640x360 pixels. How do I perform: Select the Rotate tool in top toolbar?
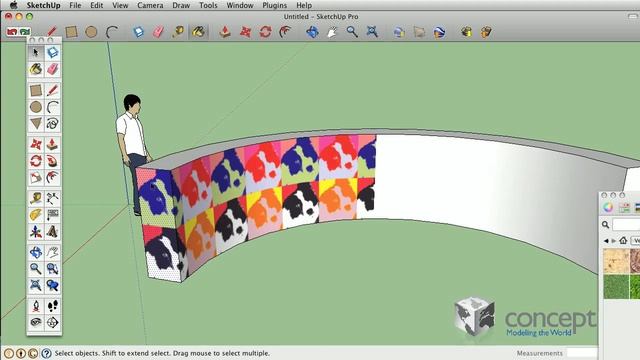[x=265, y=32]
